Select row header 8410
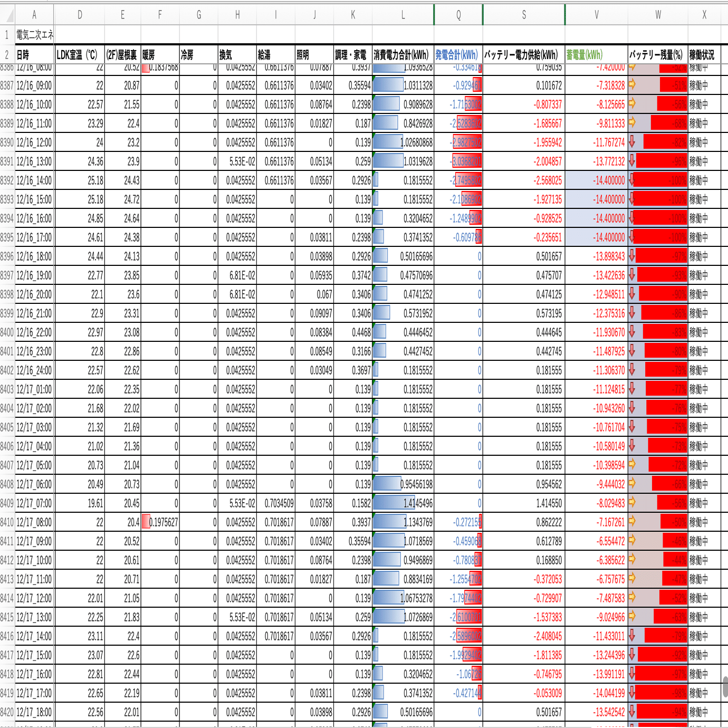 pyautogui.click(x=7, y=522)
